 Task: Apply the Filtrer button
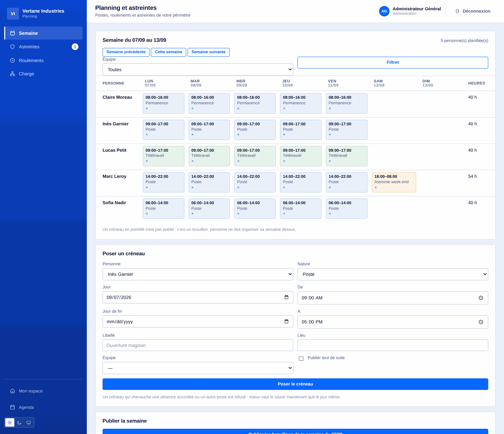click(393, 63)
